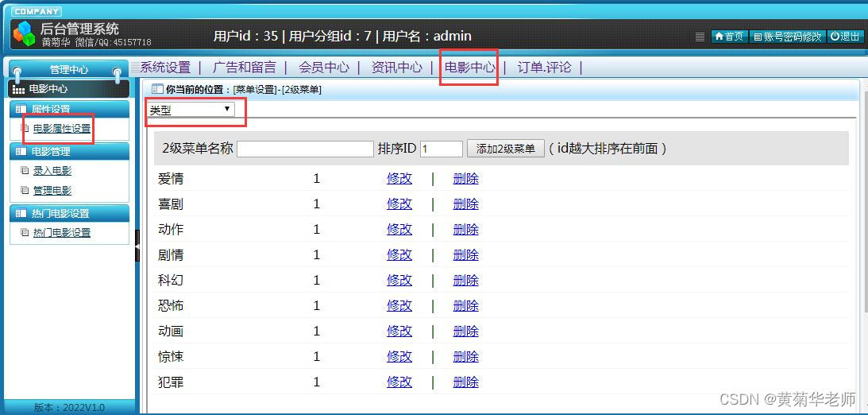Image resolution: width=868 pixels, height=415 pixels.
Task: Click the icon beside 管理电影
Action: (x=25, y=191)
